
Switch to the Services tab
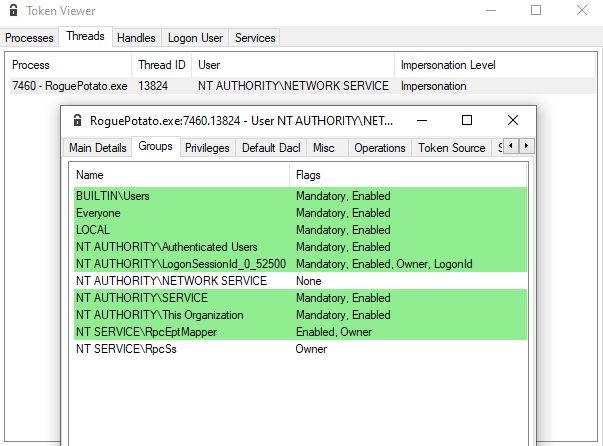[255, 37]
